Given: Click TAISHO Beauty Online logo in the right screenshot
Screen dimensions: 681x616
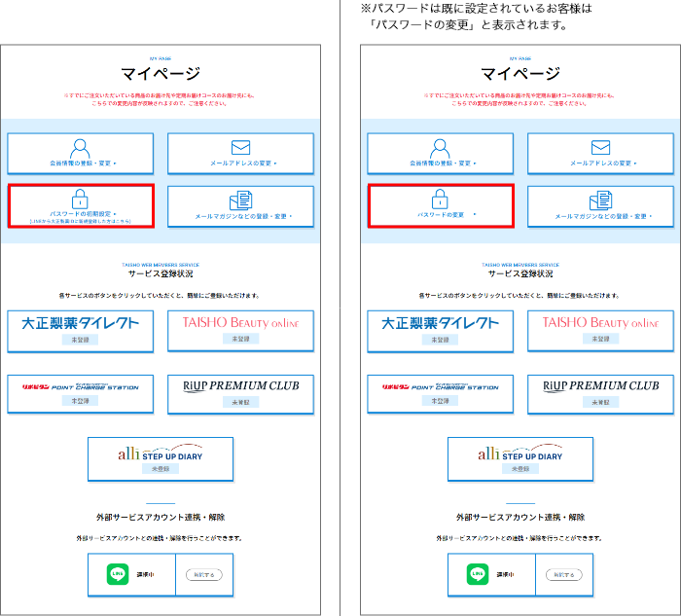Looking at the screenshot, I should tap(600, 322).
